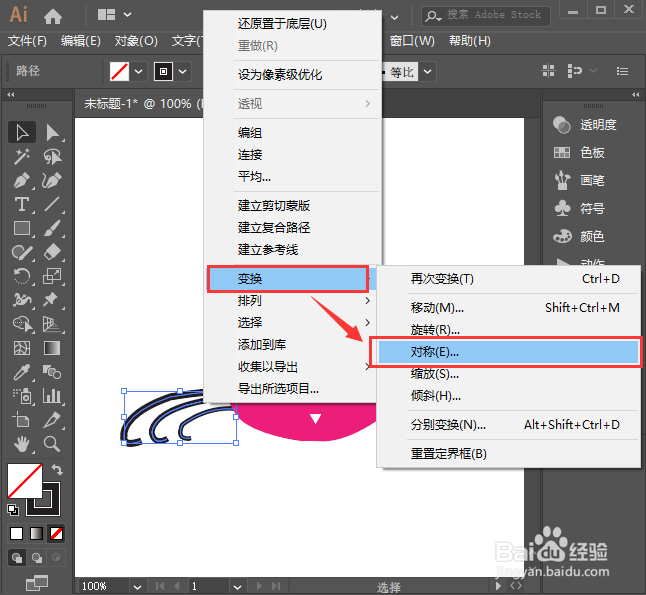Click the Adobe Stock search field
Screen dimensions: 646x595
click(x=486, y=16)
